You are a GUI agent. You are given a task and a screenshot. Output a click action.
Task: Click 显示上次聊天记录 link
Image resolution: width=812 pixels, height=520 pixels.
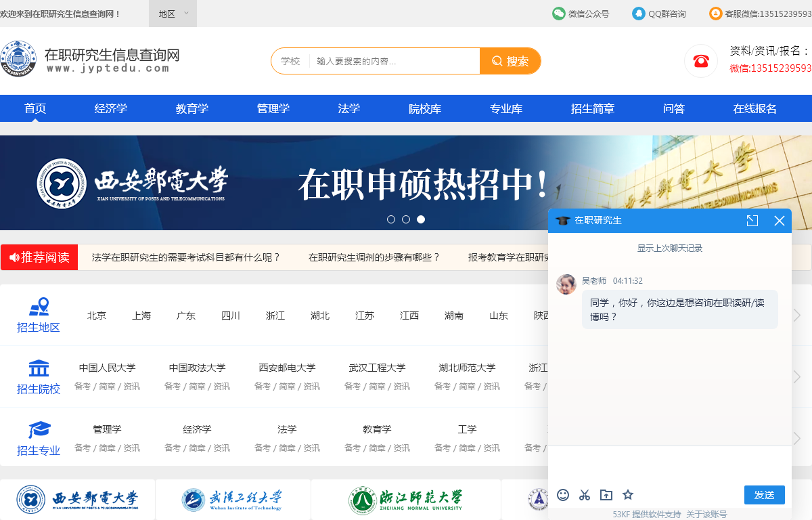click(x=670, y=248)
